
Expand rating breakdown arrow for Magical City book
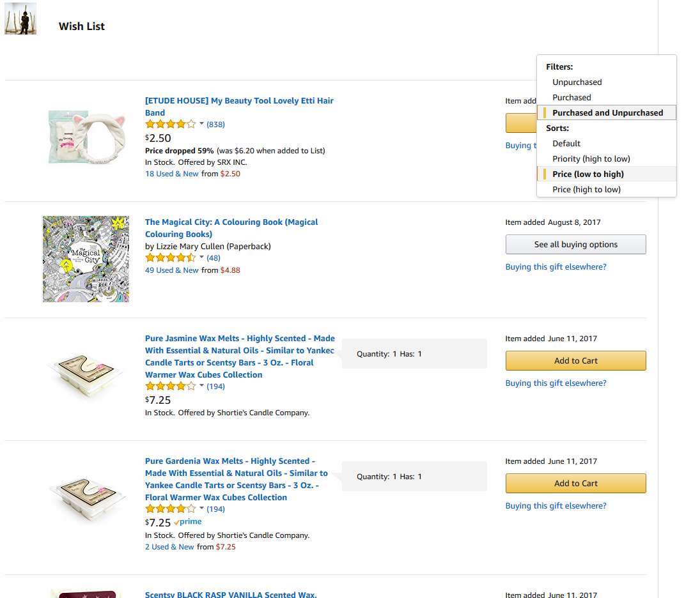click(201, 257)
